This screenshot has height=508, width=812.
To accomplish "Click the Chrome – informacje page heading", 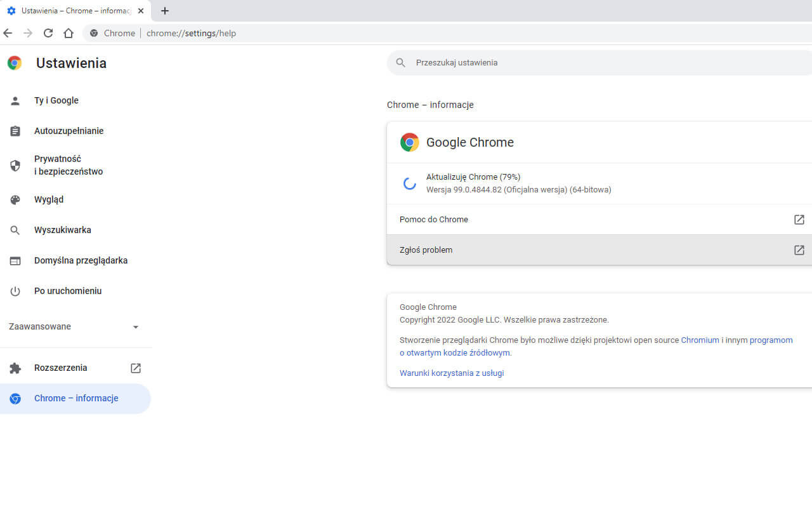I will coord(430,105).
